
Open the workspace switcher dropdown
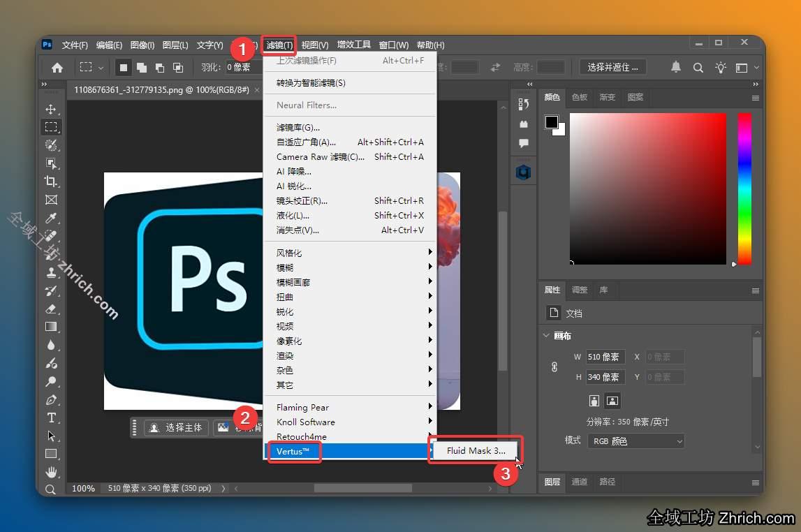tap(747, 68)
